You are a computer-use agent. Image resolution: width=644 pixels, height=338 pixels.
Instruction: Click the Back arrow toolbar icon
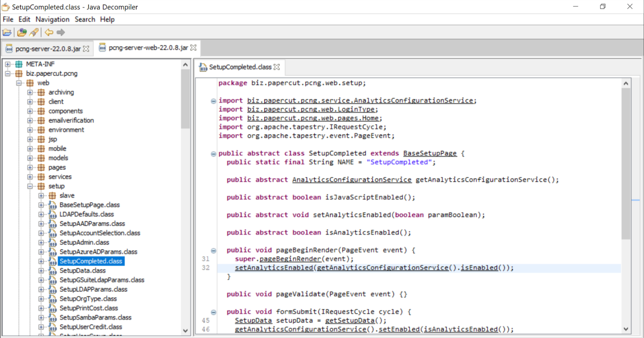pos(49,33)
